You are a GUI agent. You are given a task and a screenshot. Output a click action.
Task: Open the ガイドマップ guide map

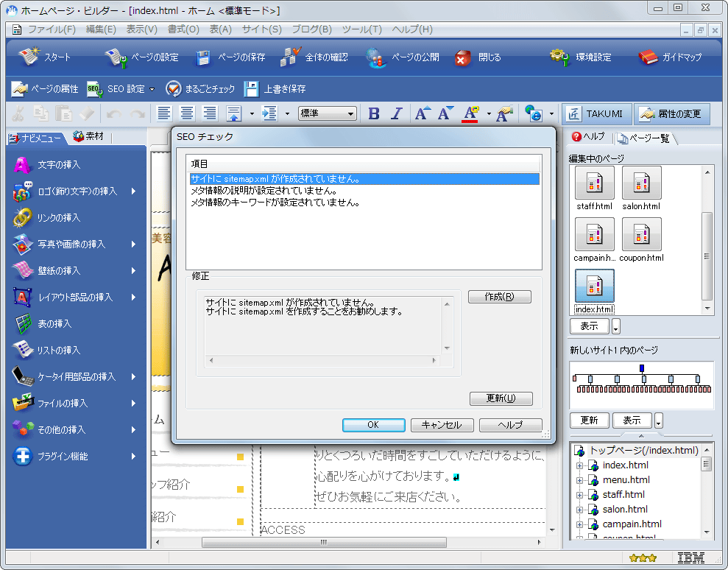coord(648,57)
